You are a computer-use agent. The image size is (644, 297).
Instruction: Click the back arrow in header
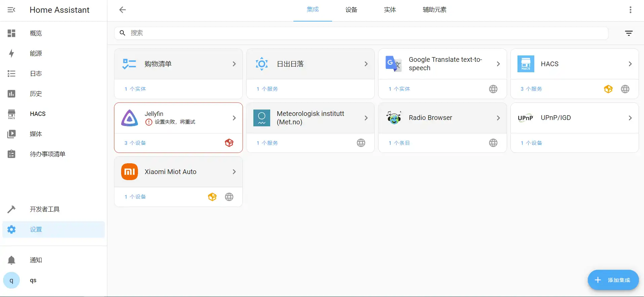tap(122, 10)
